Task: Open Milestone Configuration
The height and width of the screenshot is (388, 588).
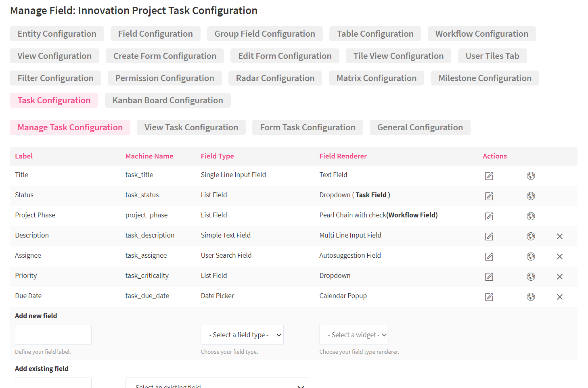Action: (484, 78)
